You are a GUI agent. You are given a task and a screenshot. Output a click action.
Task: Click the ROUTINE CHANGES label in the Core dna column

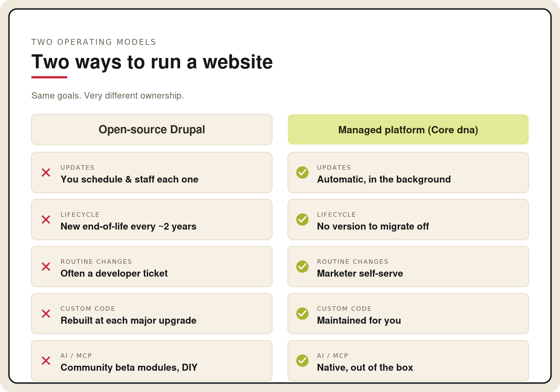pyautogui.click(x=353, y=262)
